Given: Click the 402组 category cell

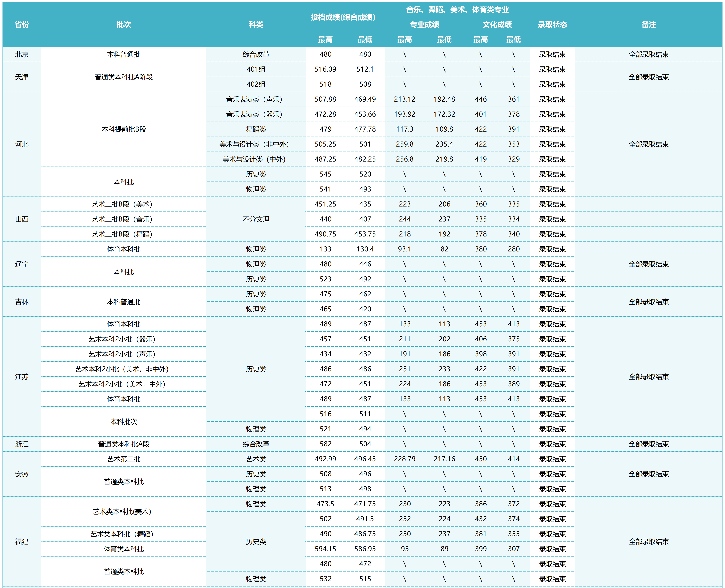Looking at the screenshot, I should (256, 84).
